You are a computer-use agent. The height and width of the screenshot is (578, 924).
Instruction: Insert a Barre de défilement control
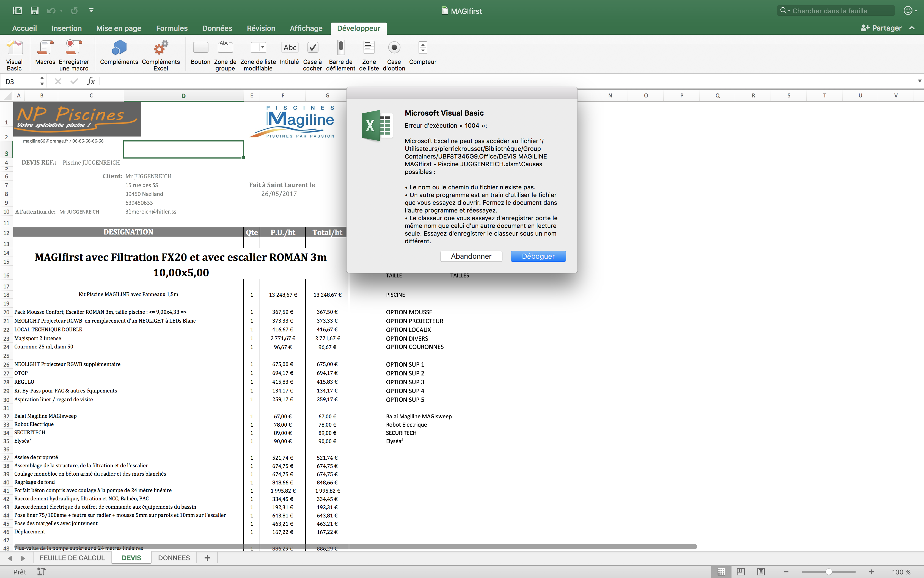tap(340, 55)
